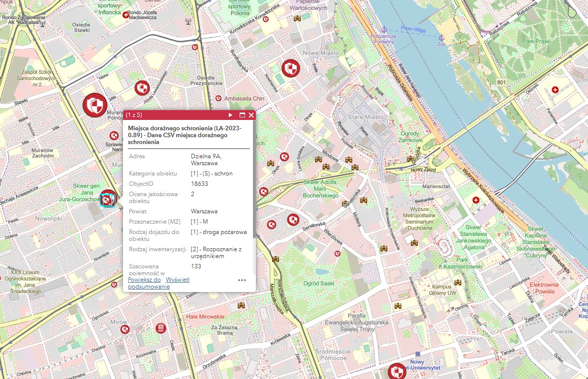Close the shelter info popup
This screenshot has height=379, width=588.
[251, 115]
